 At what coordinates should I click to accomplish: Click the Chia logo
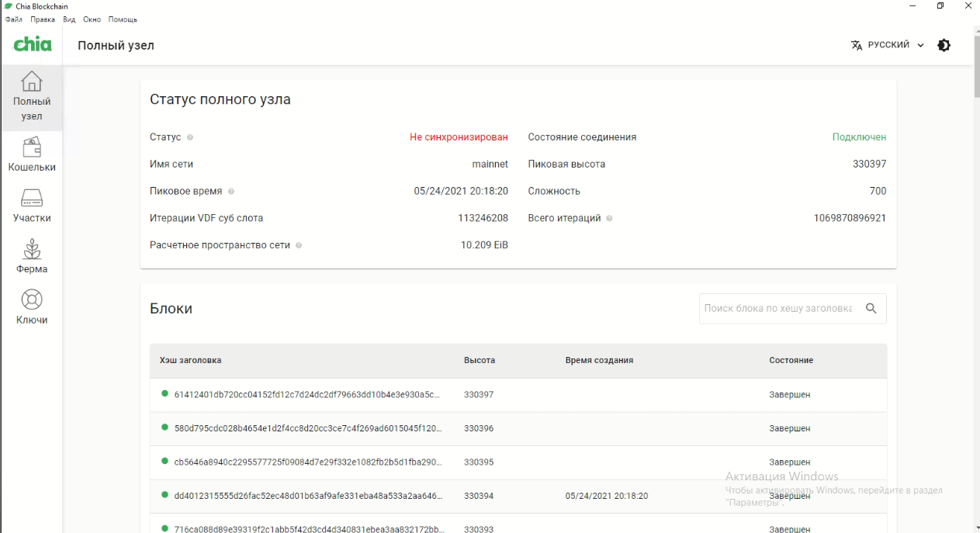coord(33,45)
